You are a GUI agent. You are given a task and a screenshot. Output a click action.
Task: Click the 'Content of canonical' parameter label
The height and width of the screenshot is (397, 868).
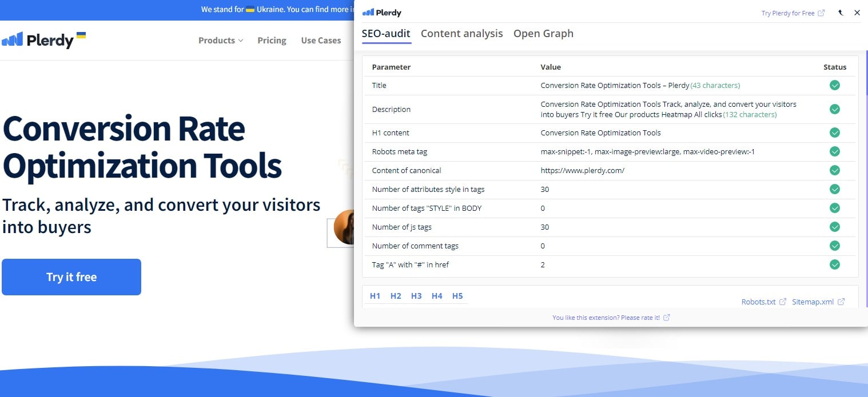click(x=407, y=170)
